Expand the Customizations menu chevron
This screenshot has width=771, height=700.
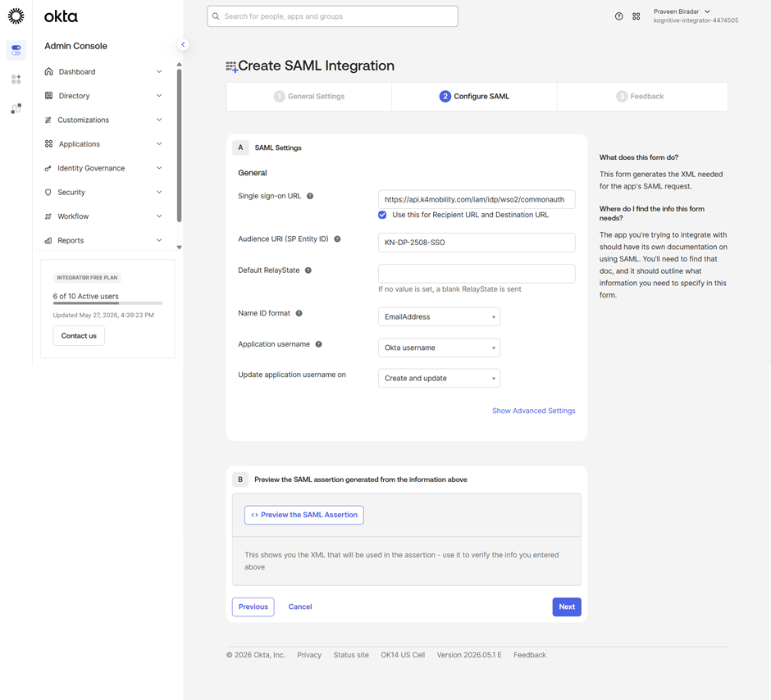coord(159,120)
